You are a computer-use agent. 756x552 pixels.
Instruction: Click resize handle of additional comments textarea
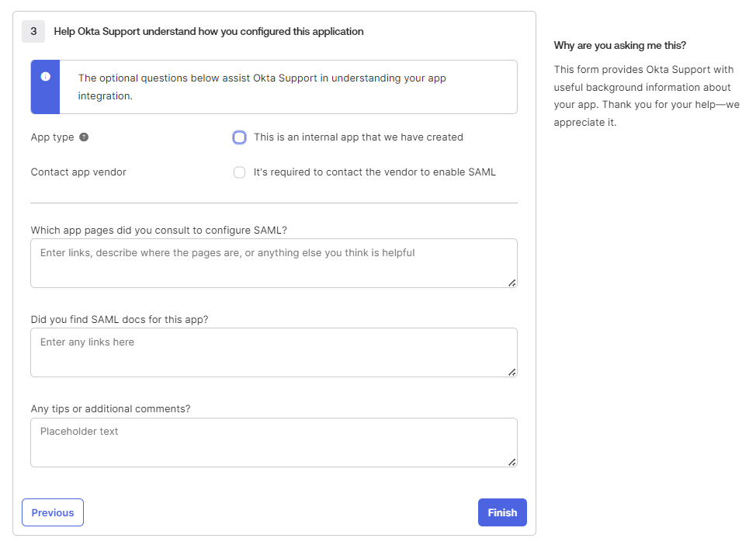[x=512, y=462]
